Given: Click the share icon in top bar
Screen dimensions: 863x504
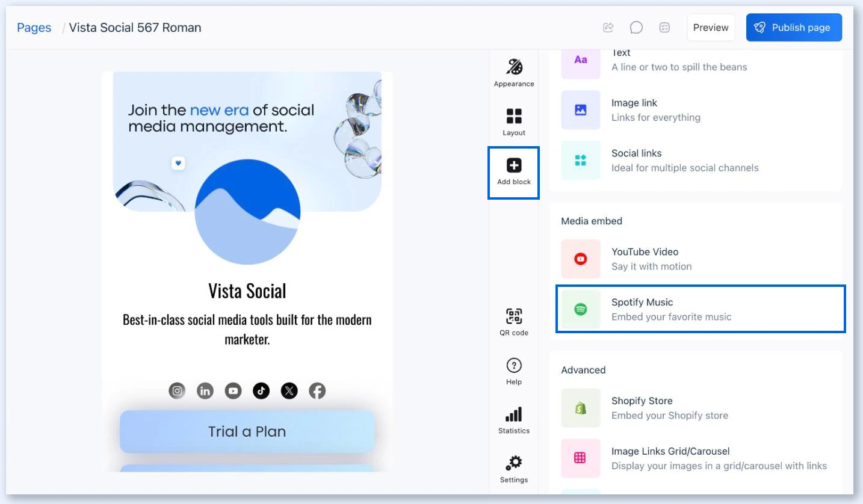Looking at the screenshot, I should [608, 28].
